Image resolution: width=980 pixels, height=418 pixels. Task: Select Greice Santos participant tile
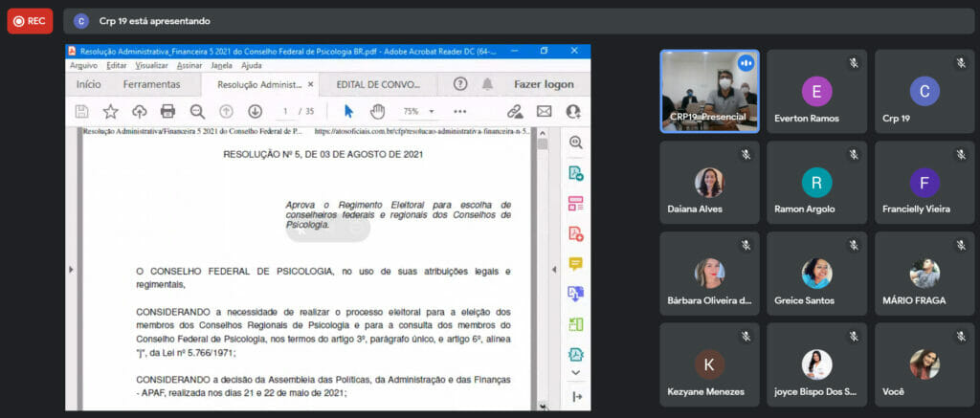(817, 274)
